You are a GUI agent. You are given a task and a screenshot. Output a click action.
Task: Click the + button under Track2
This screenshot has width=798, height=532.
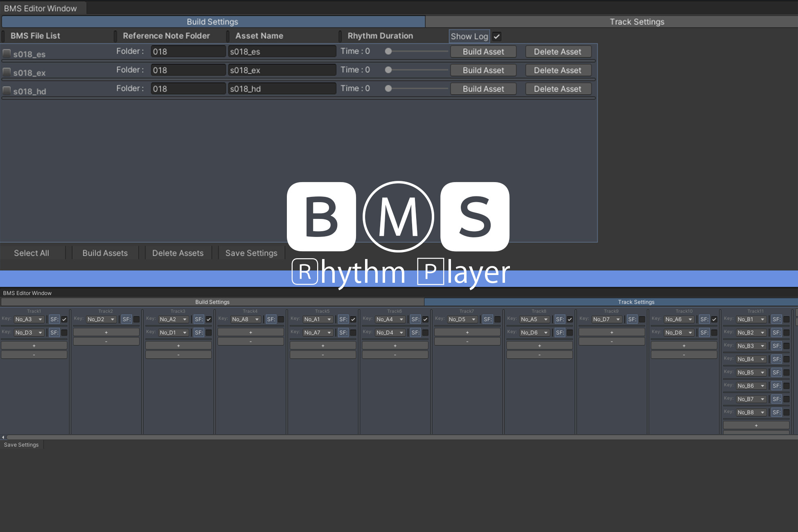point(106,332)
